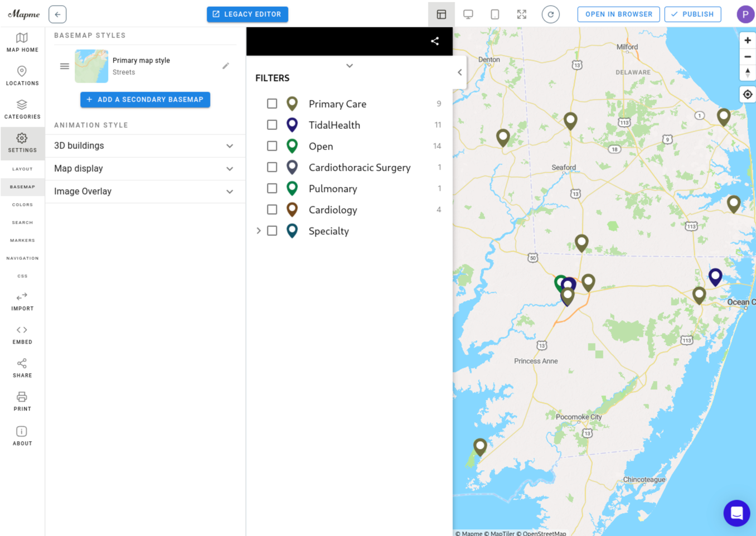This screenshot has width=756, height=536.
Task: Zoom in on the map
Action: pyautogui.click(x=747, y=41)
